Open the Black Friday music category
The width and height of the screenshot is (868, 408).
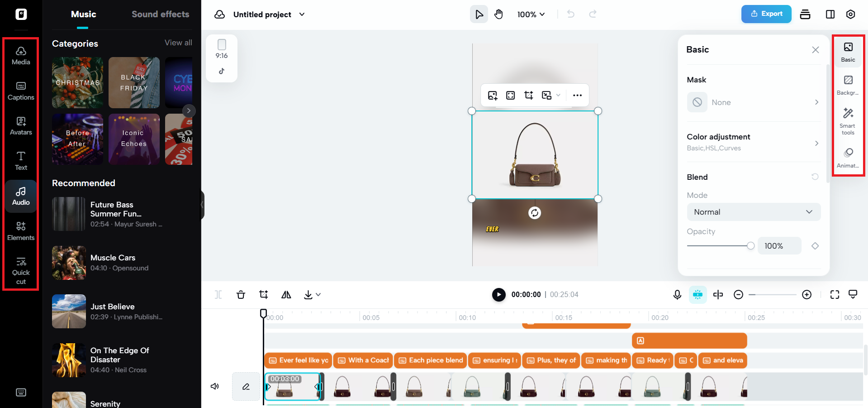point(134,82)
